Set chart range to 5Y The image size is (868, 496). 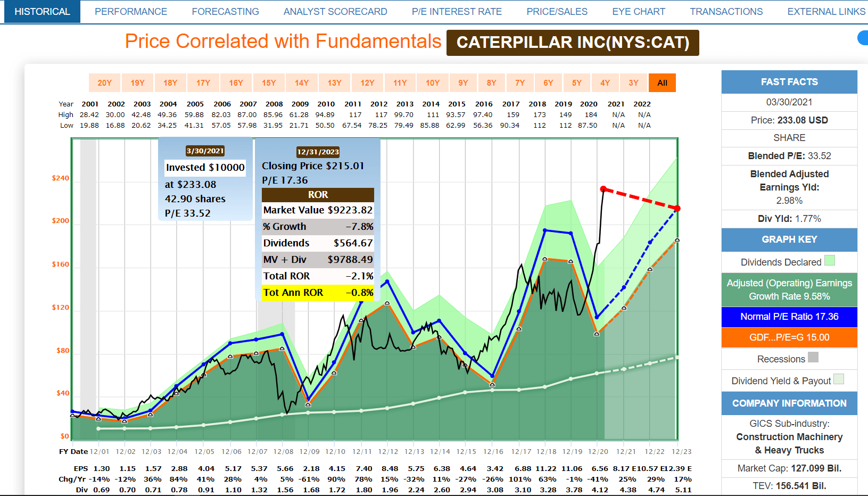coord(577,83)
